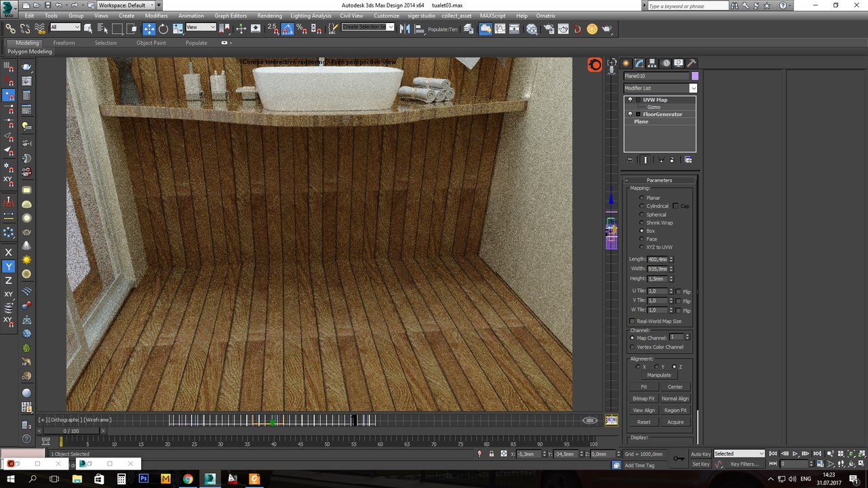The width and height of the screenshot is (868, 488).
Task: Click the Plane010 object color swatch
Action: (695, 76)
